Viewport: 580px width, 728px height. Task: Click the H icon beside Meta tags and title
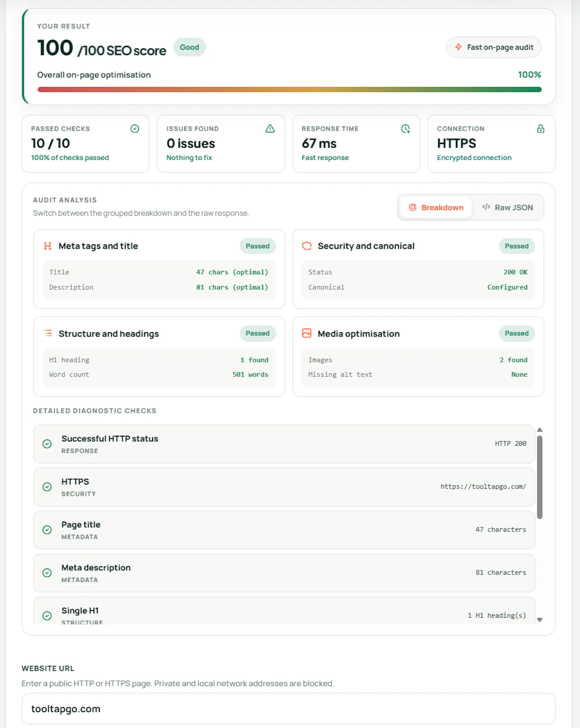(47, 246)
